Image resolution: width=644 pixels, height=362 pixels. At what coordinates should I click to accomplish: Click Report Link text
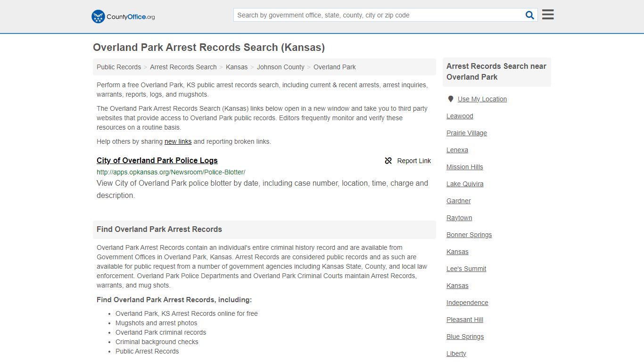(414, 161)
